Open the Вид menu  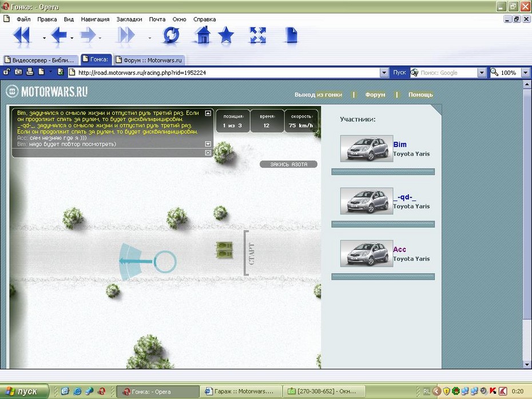[69, 19]
